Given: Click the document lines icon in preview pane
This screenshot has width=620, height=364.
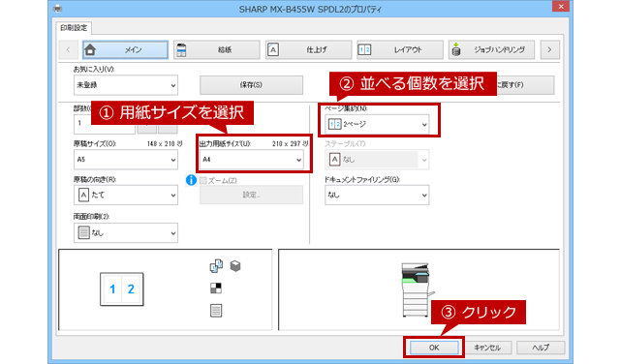Looking at the screenshot, I should click(216, 311).
